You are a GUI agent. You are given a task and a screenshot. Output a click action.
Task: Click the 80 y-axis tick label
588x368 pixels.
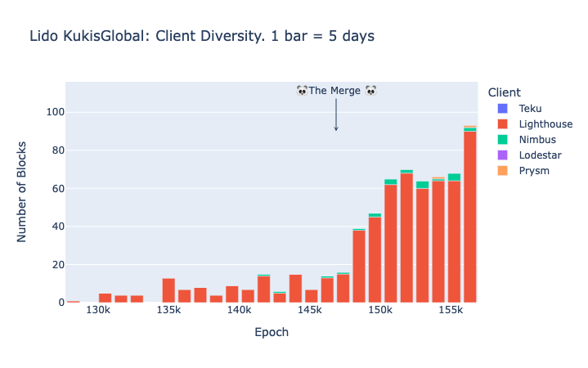point(58,150)
